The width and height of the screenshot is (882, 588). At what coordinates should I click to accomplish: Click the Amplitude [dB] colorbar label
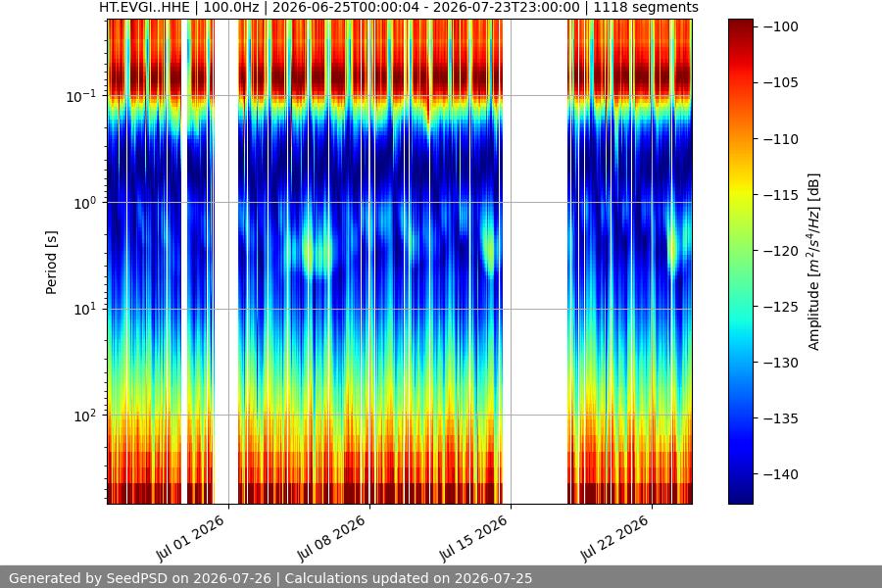(814, 262)
